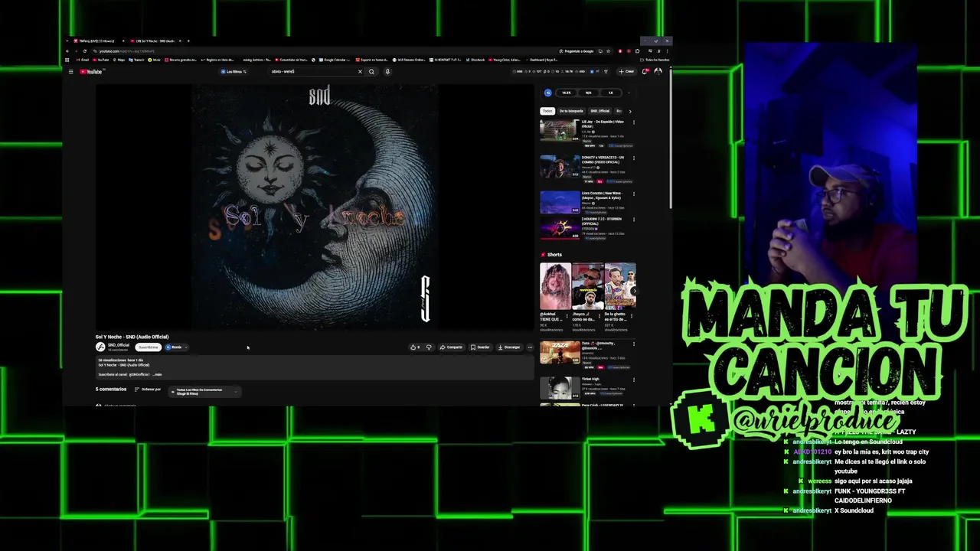Expand the description with ...más
The width and height of the screenshot is (980, 551).
click(x=158, y=375)
